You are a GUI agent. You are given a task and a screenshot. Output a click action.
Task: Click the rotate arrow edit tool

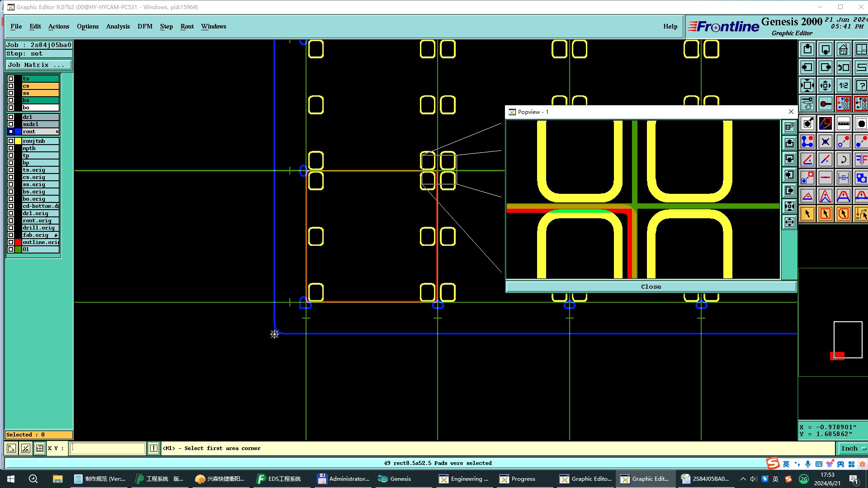click(843, 160)
